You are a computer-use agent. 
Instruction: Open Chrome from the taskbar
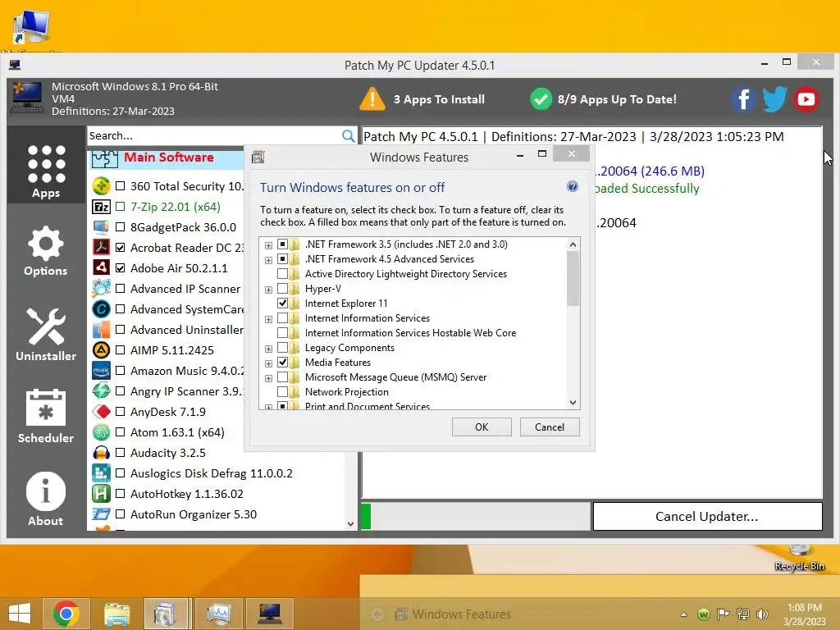pos(66,614)
